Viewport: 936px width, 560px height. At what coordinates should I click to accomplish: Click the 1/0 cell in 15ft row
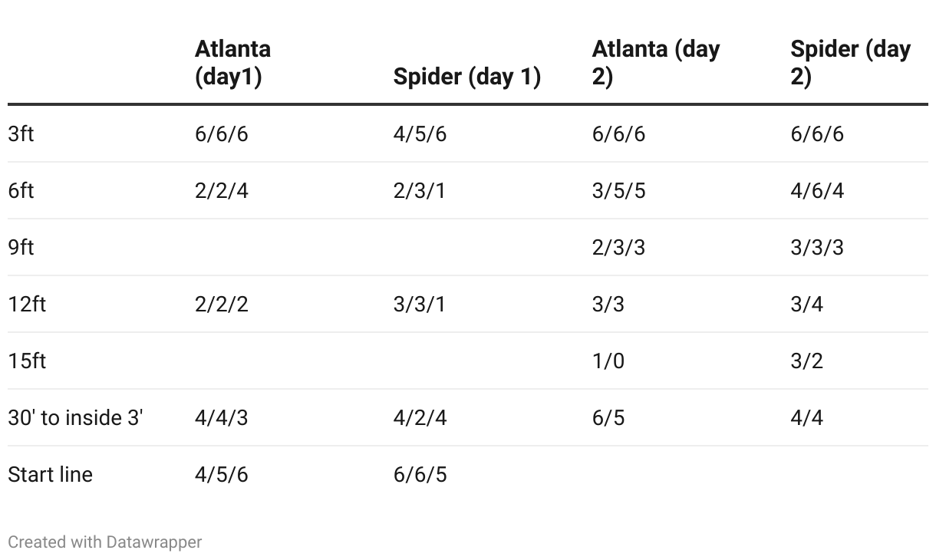pos(608,361)
